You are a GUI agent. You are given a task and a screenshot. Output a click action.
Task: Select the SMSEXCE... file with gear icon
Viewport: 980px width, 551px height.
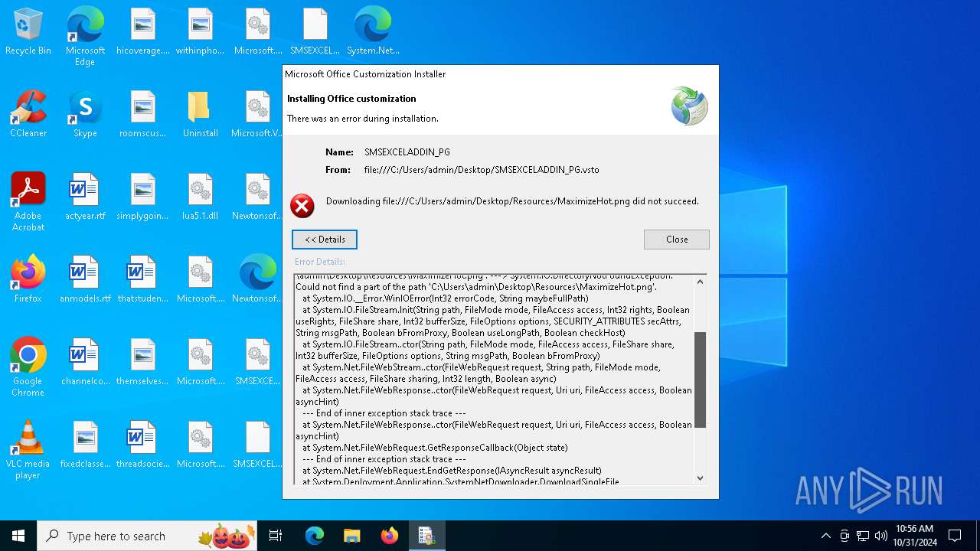258,363
